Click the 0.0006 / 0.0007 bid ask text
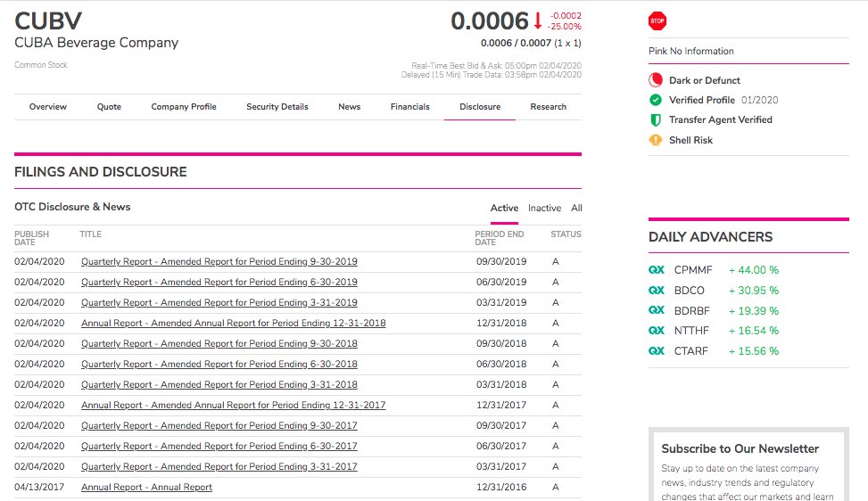The height and width of the screenshot is (501, 868). point(516,43)
